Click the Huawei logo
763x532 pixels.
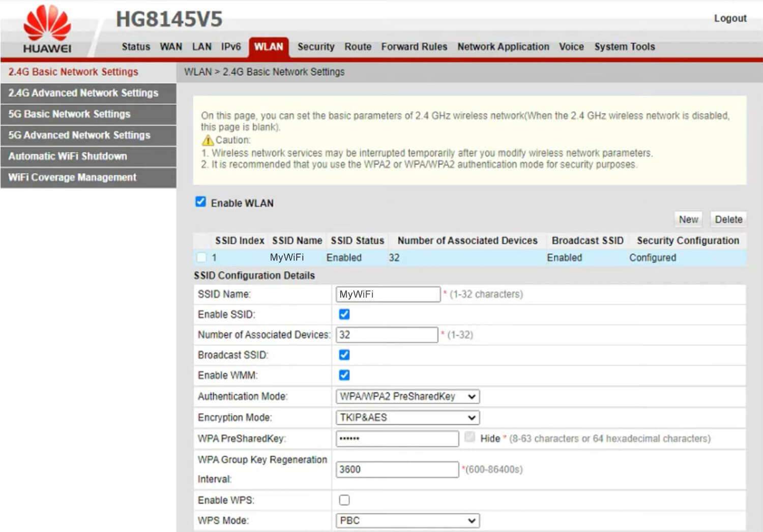point(47,29)
